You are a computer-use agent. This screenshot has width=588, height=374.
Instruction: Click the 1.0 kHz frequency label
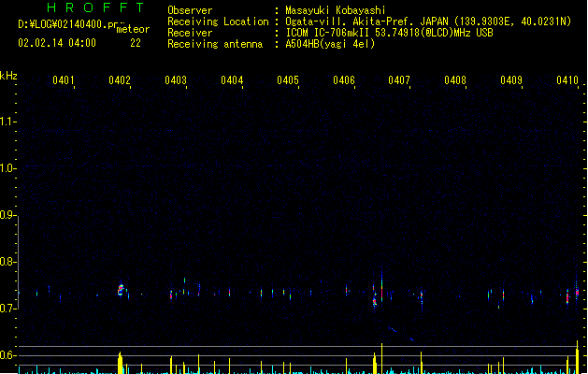[7, 168]
